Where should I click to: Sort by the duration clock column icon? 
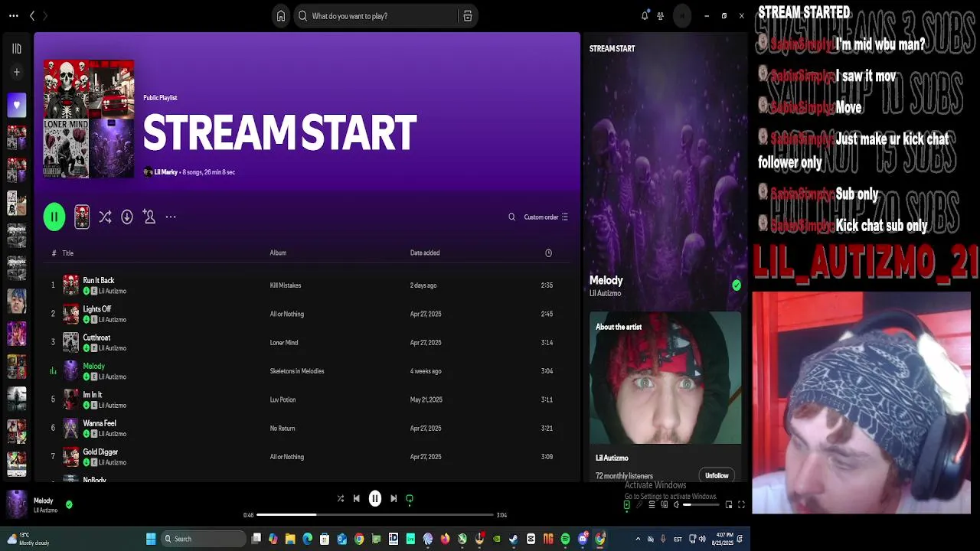548,253
